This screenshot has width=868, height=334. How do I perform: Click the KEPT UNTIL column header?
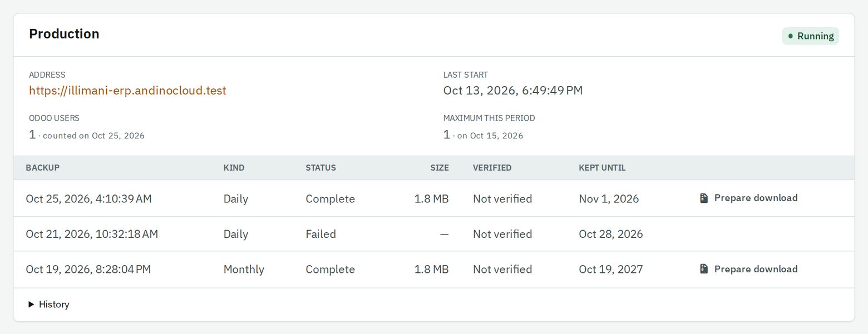click(602, 167)
